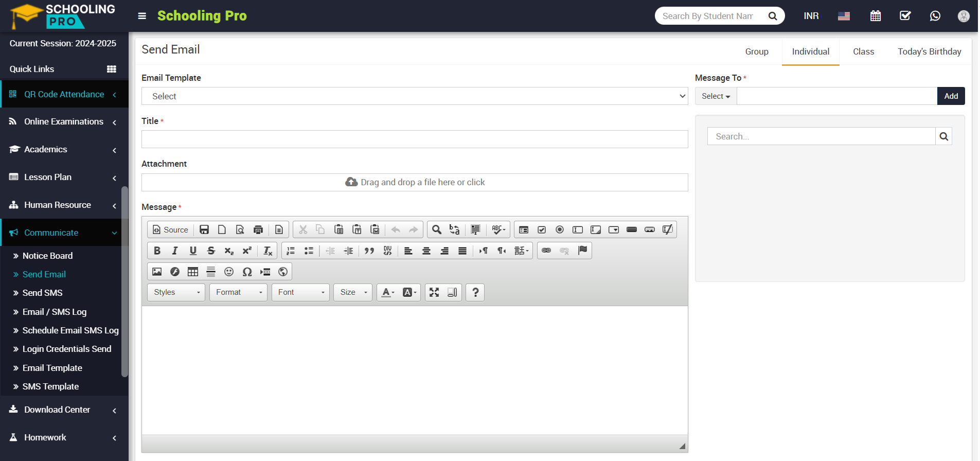Screen dimensions: 980x461
Task: Open the Message To Select dropdown
Action: pos(716,96)
